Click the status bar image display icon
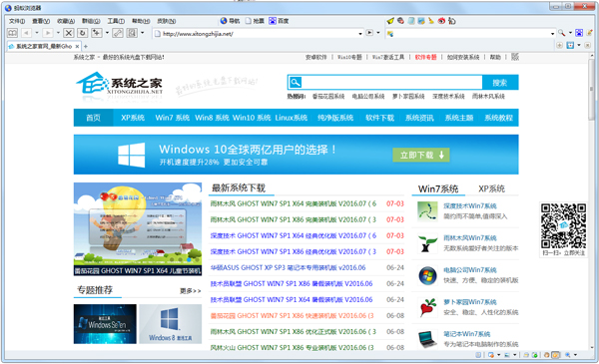This screenshot has height=364, width=599. coord(507,355)
